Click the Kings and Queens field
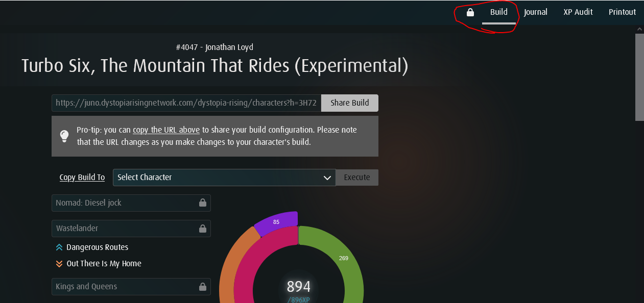The width and height of the screenshot is (644, 303). [x=131, y=287]
